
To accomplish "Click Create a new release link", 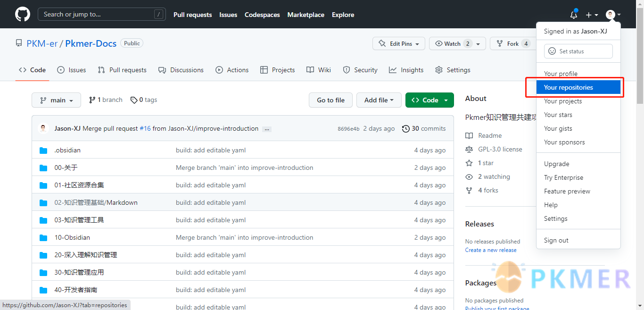I will (x=491, y=250).
